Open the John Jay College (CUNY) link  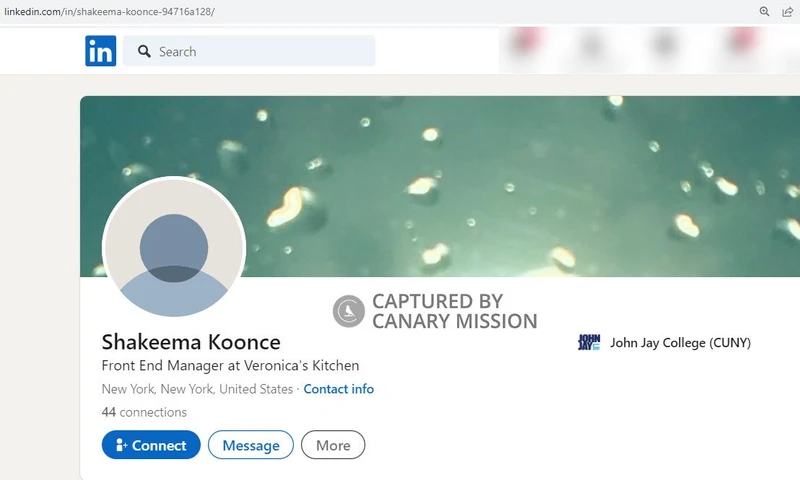tap(680, 343)
